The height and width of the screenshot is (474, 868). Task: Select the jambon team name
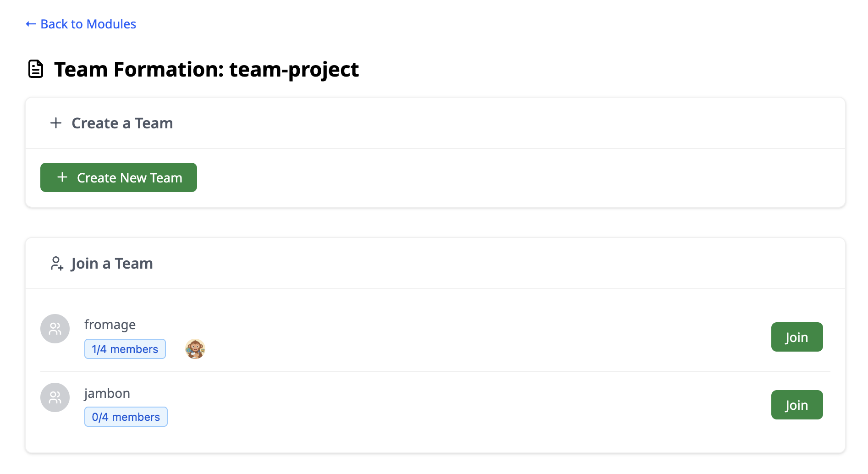[x=107, y=393]
